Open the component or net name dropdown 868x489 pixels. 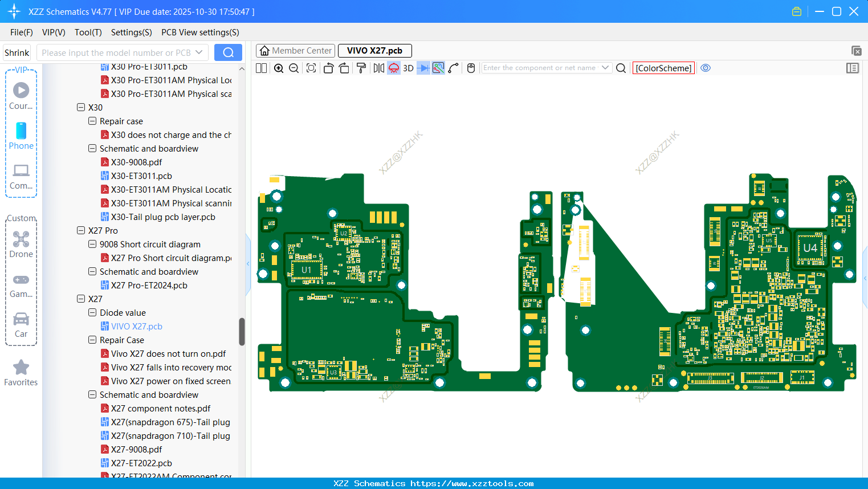[x=605, y=68]
